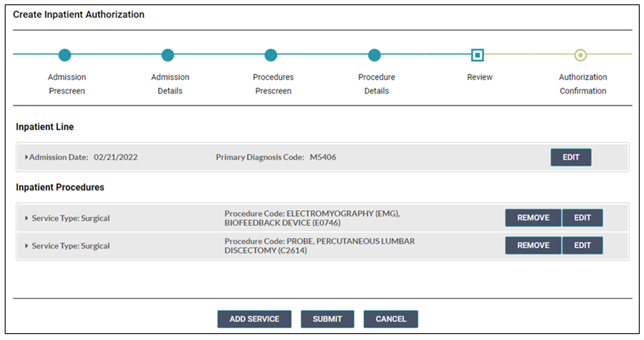Open the Authorization Confirmation step label

point(583,83)
